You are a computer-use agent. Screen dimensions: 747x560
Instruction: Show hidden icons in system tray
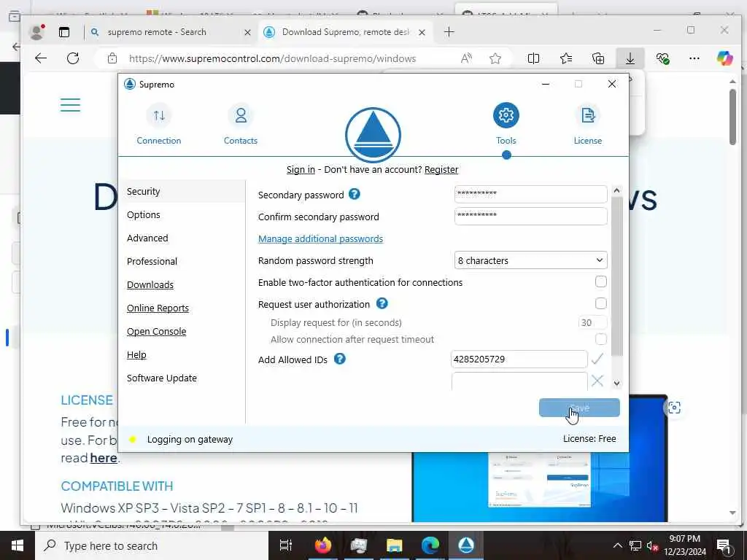(617, 545)
